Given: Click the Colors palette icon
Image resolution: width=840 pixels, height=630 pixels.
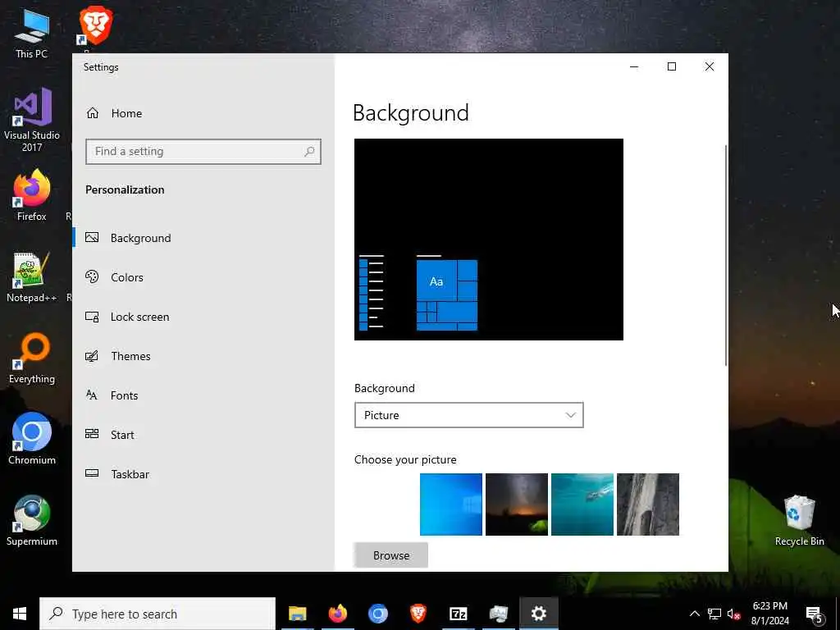Looking at the screenshot, I should coord(92,276).
